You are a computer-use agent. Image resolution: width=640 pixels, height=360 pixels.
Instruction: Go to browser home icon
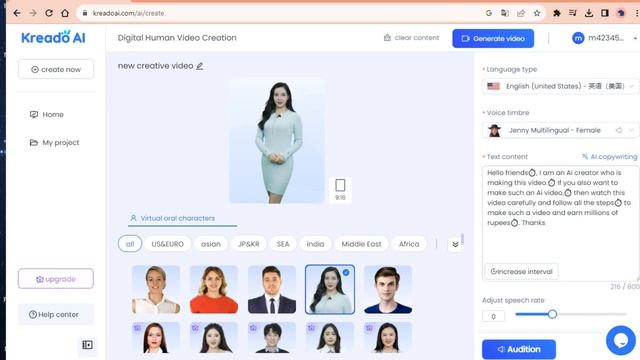click(65, 13)
